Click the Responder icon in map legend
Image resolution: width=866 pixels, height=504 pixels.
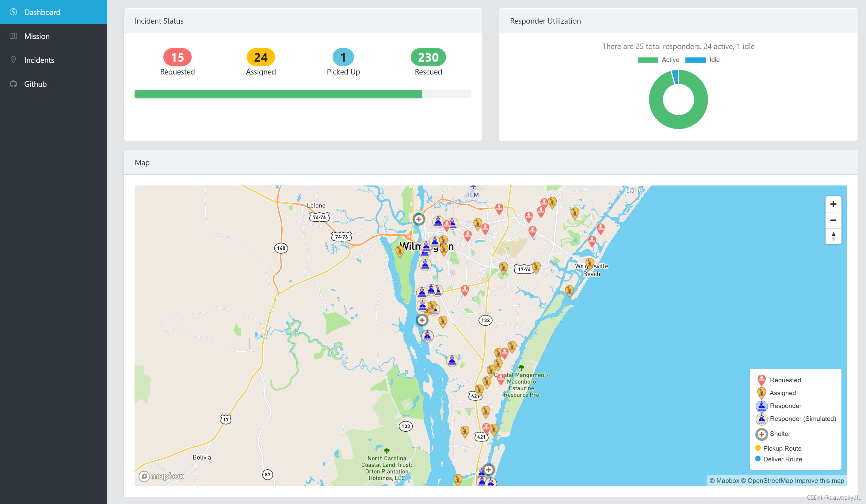tap(761, 406)
